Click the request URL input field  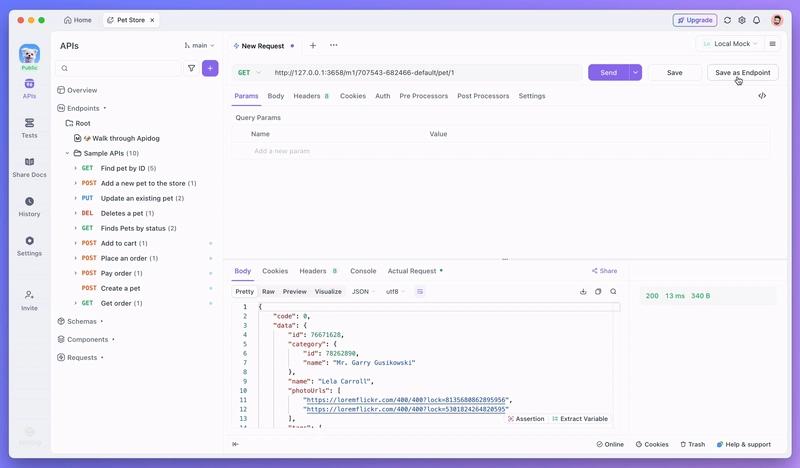(420, 73)
